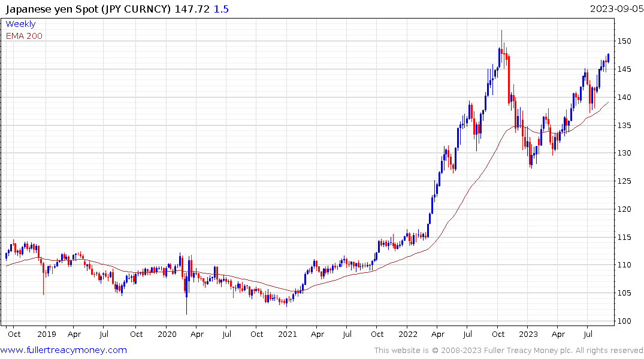Viewport: 644px width, 359px height.
Task: Click the 2022 x-axis label
Action: click(408, 334)
